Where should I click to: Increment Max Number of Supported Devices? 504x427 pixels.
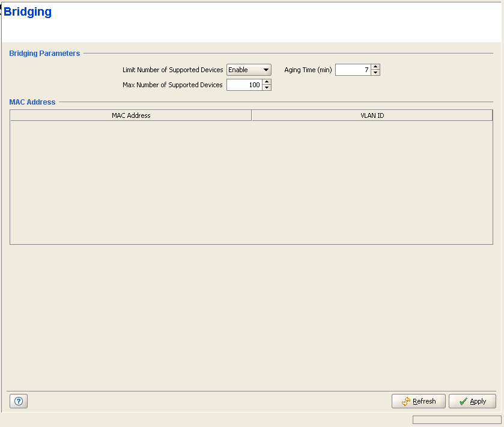coord(267,82)
